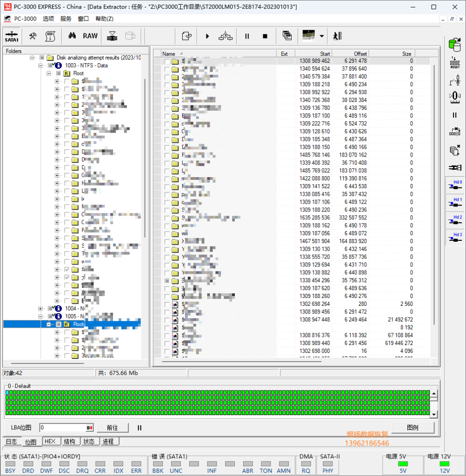466x476 pixels.
Task: Open the 窗口 menu
Action: (83, 19)
